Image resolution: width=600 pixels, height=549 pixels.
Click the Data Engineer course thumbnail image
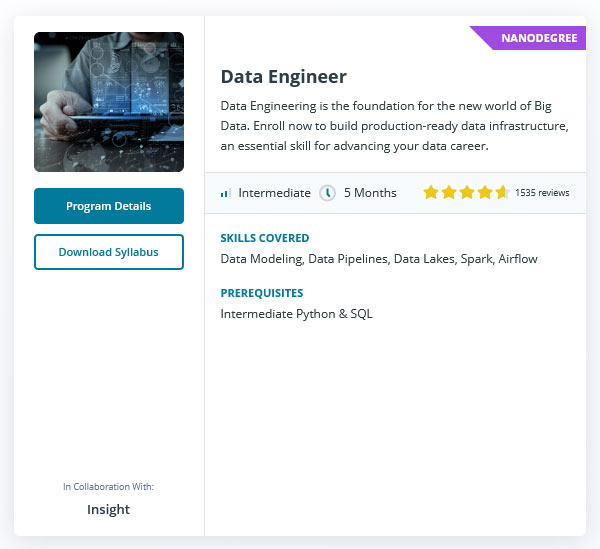tap(109, 102)
